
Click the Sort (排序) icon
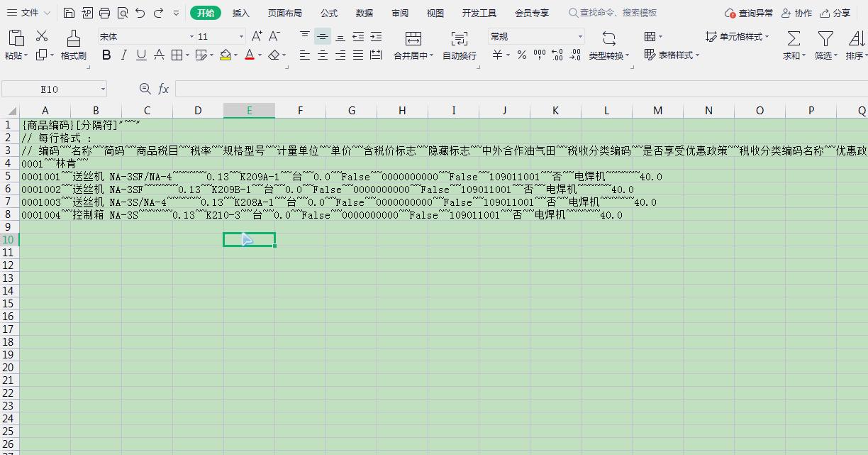coord(853,45)
